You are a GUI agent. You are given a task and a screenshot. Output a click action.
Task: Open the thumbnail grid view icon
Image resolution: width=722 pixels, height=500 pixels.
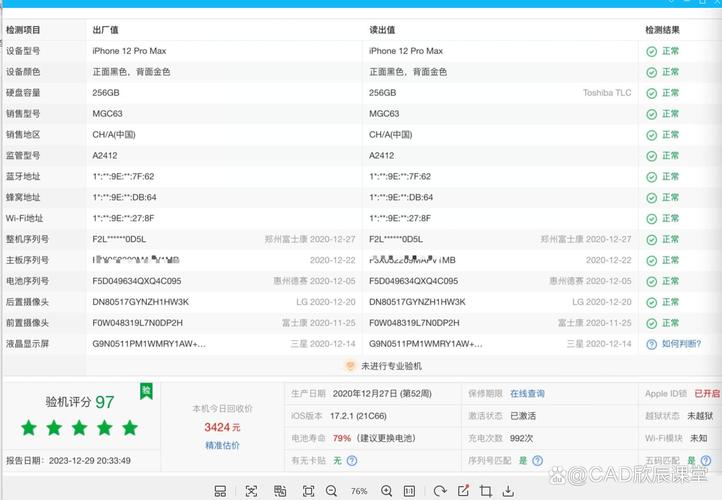point(220,491)
